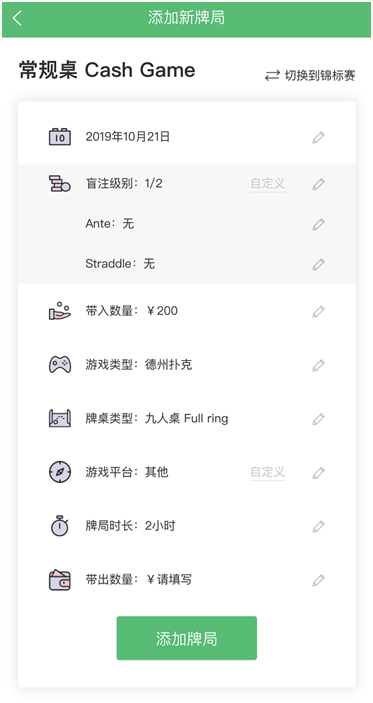Edit buy-in amount ¥200 pencil icon
The image size is (373, 703).
point(318,311)
